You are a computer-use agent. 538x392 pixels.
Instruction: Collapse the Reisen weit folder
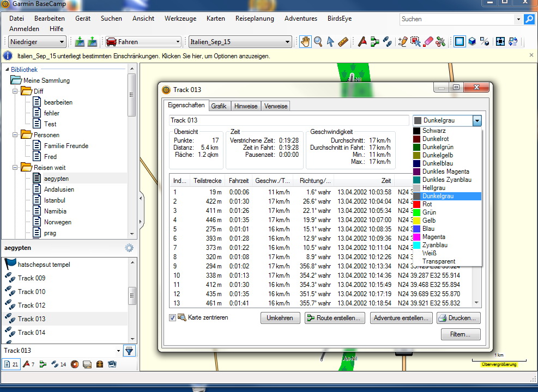coord(15,168)
